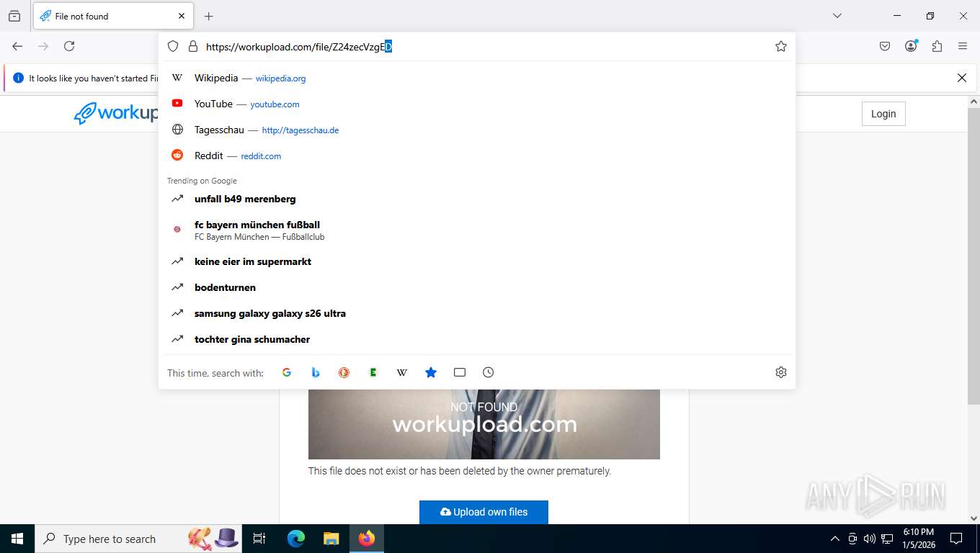Choose trending search 'bodenturnen'
980x553 pixels.
click(x=477, y=287)
